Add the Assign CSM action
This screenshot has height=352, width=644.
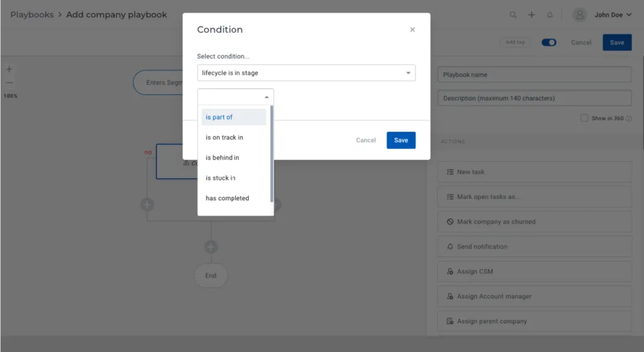click(x=535, y=271)
